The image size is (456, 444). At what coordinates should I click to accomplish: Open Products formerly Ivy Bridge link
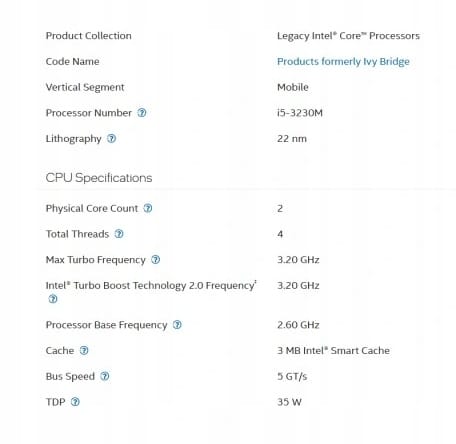point(343,62)
